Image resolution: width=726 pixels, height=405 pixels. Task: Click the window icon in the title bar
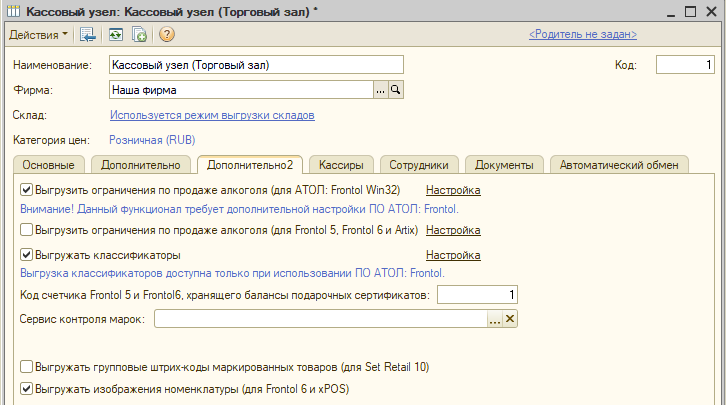tap(12, 10)
